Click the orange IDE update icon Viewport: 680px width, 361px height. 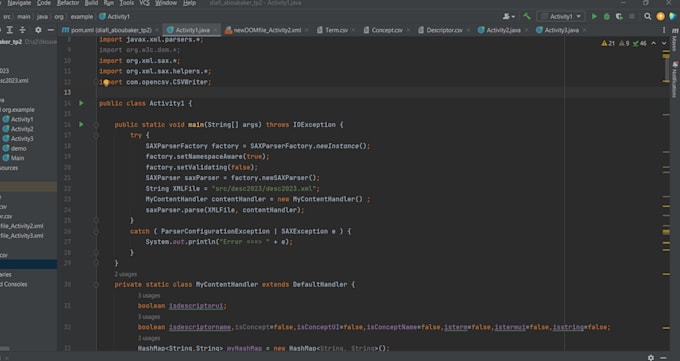[660, 16]
